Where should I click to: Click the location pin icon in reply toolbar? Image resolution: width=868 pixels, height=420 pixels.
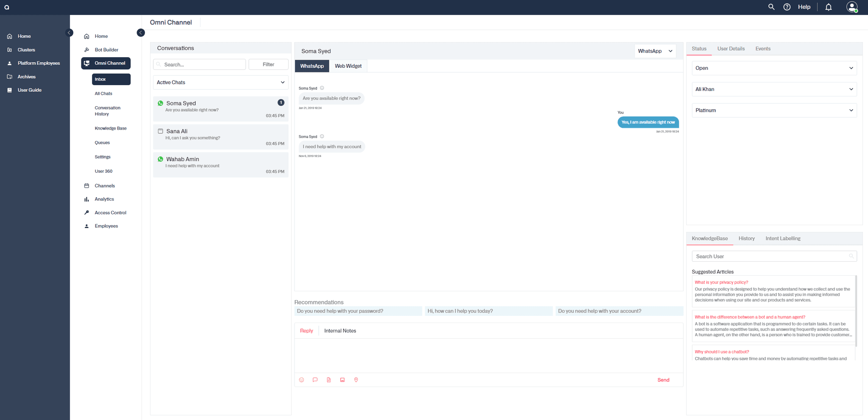click(356, 380)
